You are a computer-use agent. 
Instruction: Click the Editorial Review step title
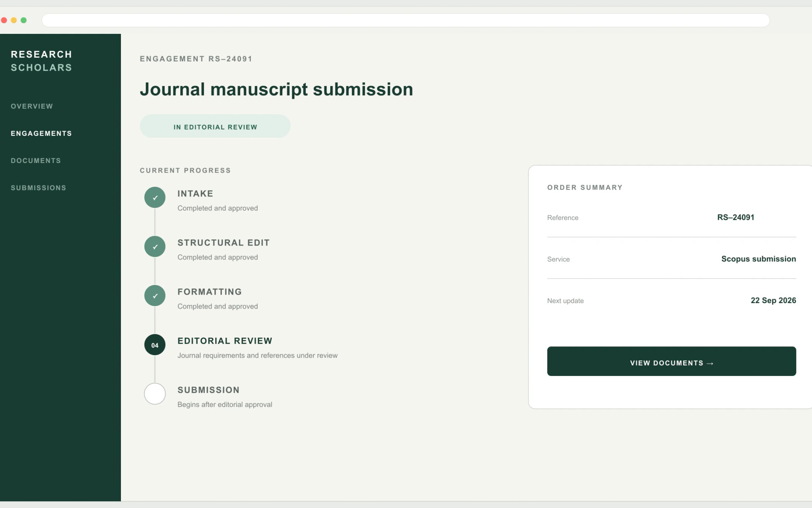coord(225,341)
